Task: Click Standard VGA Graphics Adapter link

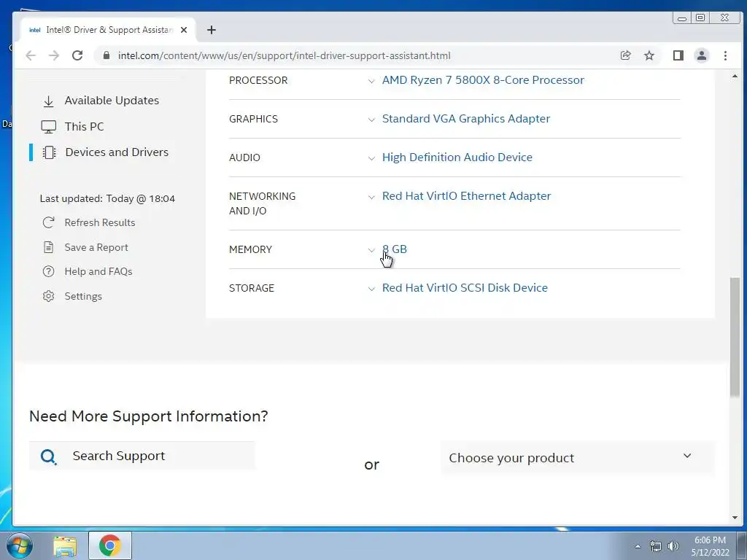Action: pyautogui.click(x=466, y=119)
